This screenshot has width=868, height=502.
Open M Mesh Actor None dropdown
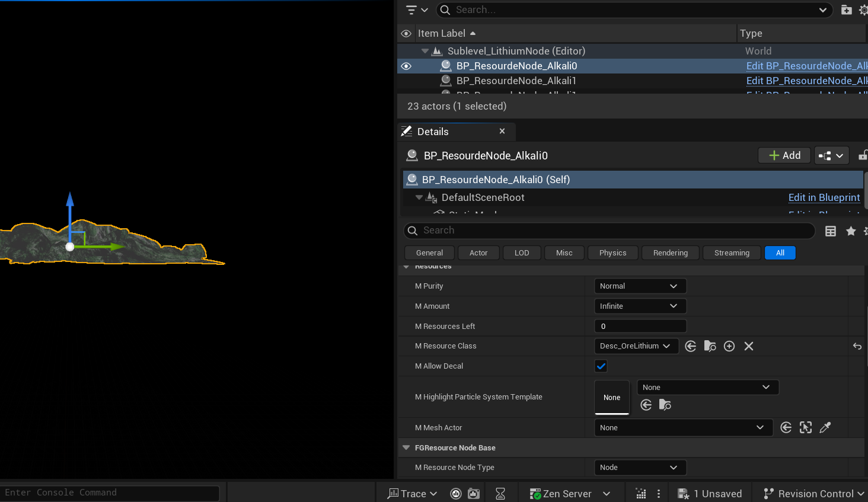click(x=684, y=428)
